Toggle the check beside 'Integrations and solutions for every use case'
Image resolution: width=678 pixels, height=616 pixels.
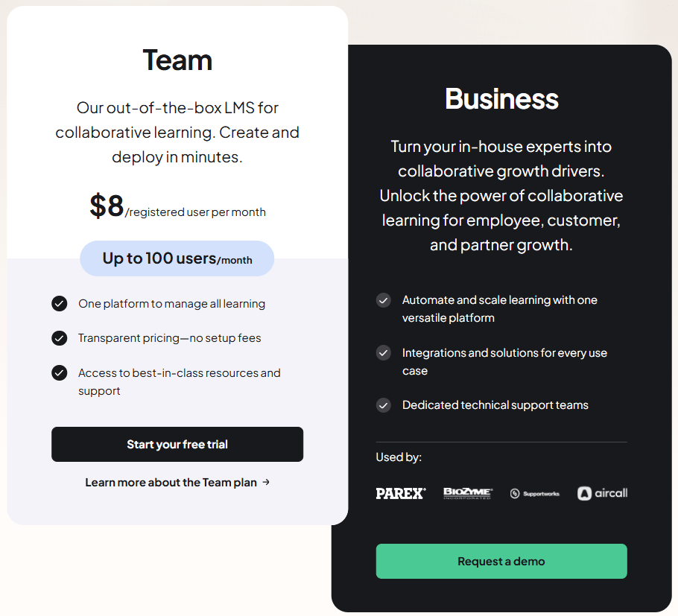click(384, 352)
